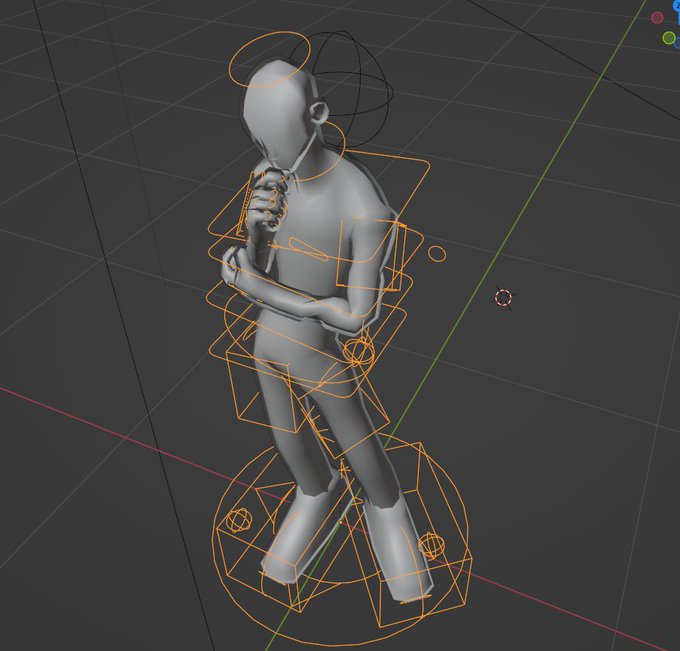Select the black wireframe sphere behind head
This screenshot has width=680, height=651.
343,89
